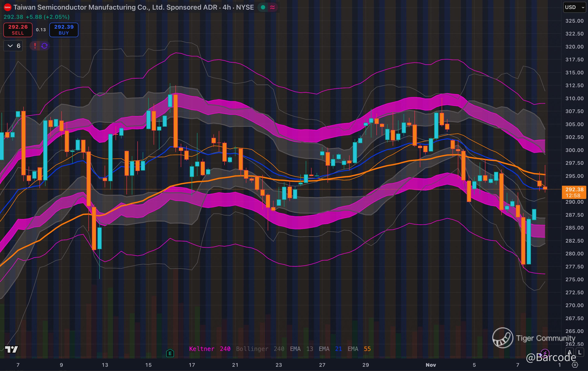Screen dimensions: 588x371
Task: Click the pink wave data indicator
Action: 272,7
